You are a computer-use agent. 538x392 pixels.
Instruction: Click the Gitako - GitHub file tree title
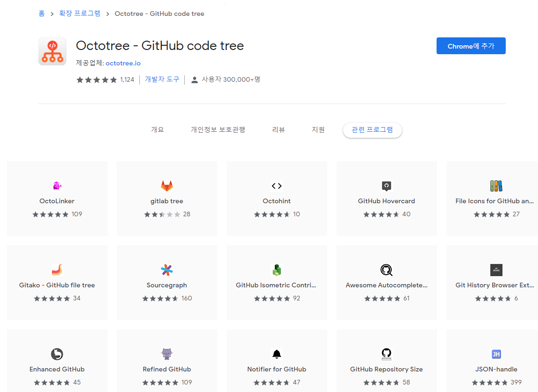point(57,285)
